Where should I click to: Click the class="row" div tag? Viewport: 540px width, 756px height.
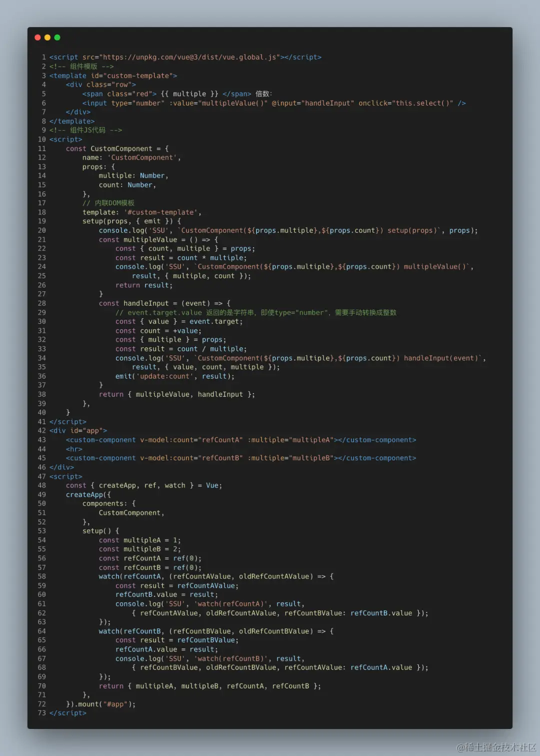[x=101, y=85]
